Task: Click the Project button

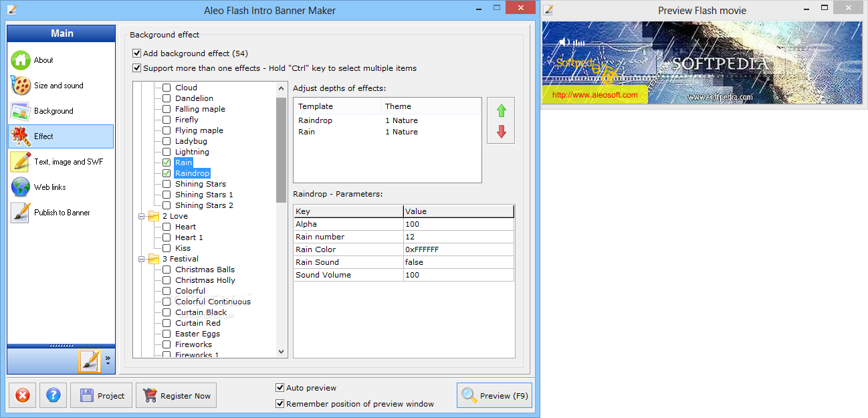Action: point(102,396)
